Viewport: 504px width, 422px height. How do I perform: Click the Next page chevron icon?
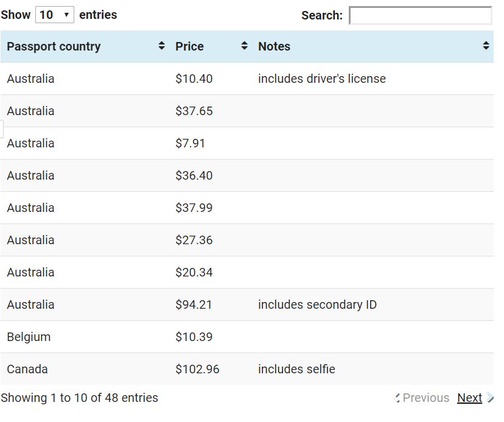(x=490, y=398)
